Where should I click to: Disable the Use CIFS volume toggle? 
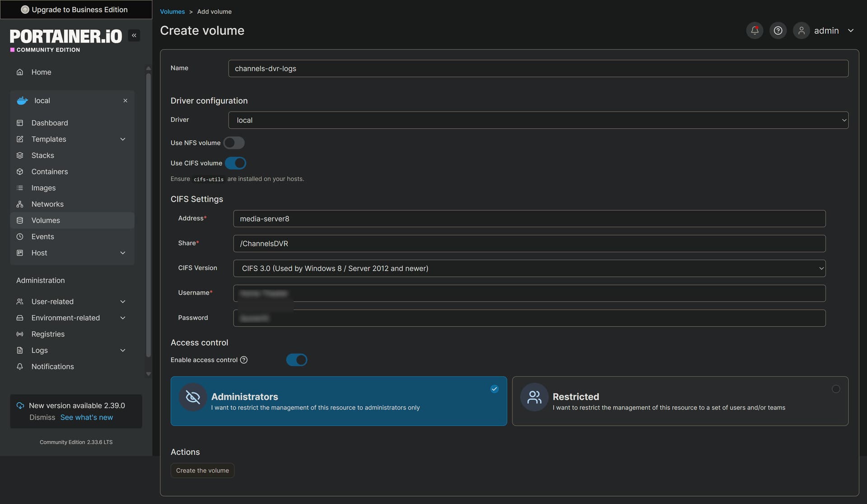coord(235,163)
